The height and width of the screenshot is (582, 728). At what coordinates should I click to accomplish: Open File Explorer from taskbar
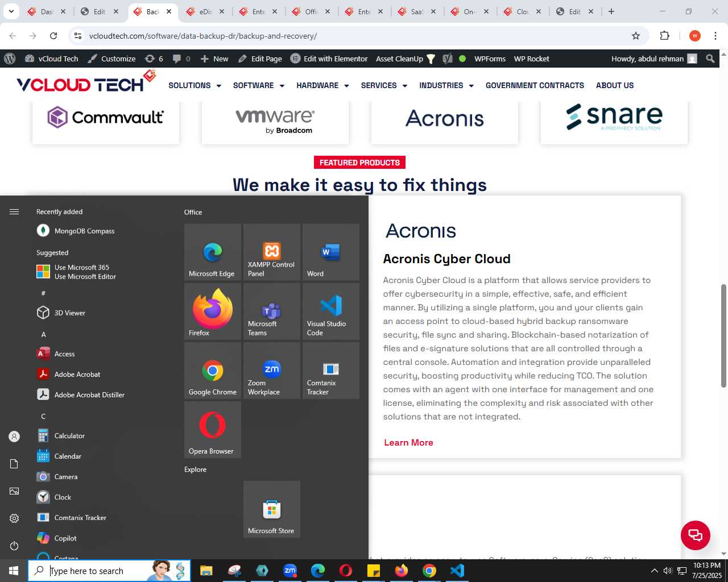pos(206,571)
